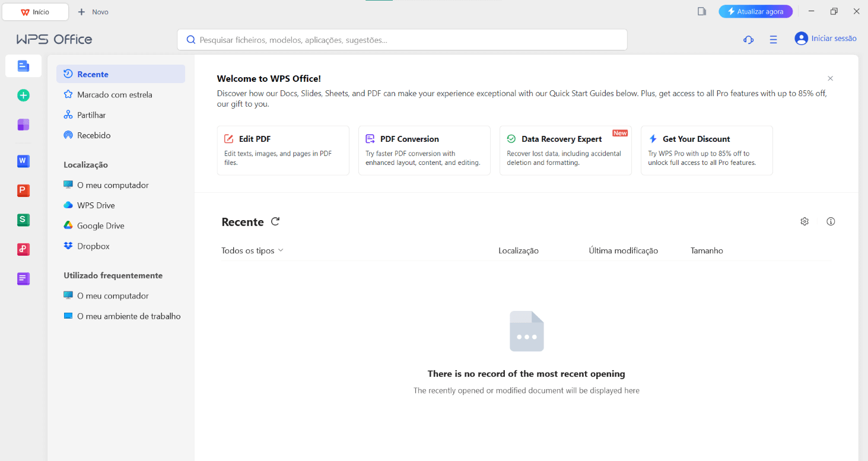Open the hamburger menu near Iniciar sessão
Screen dimensions: 868x461
pyautogui.click(x=773, y=39)
